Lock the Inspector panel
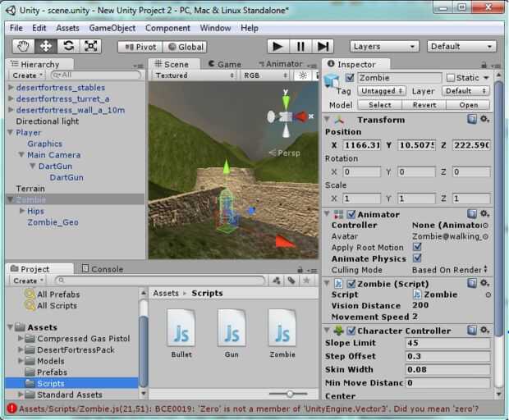 point(484,65)
